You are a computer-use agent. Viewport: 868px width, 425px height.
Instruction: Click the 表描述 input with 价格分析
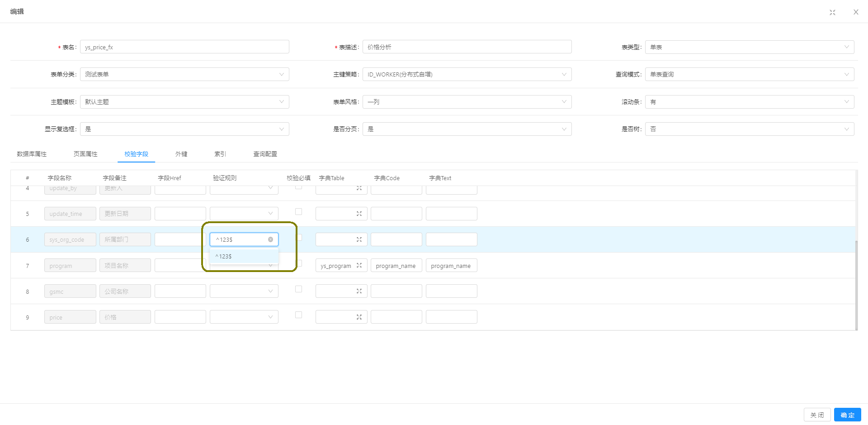[x=467, y=47]
